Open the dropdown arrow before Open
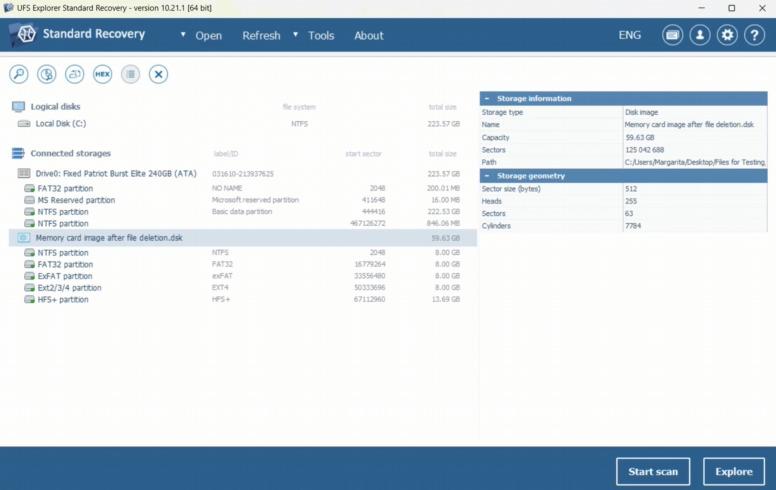Screen dimensions: 776x490 (x=183, y=35)
